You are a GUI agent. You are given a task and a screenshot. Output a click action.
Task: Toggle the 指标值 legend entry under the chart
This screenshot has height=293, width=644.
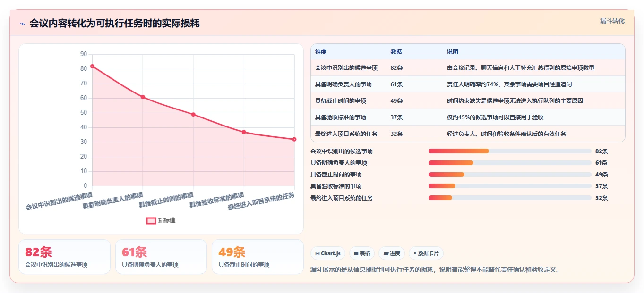tap(161, 220)
